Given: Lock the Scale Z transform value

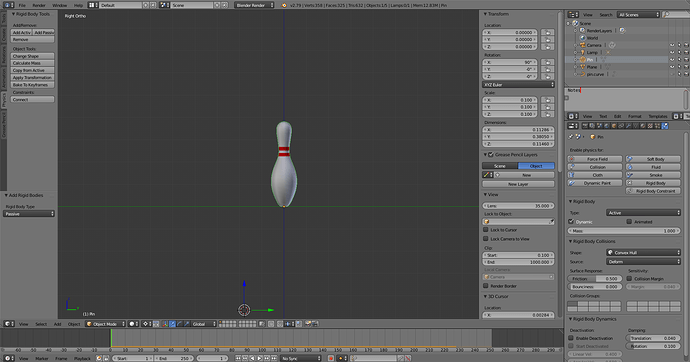Looking at the screenshot, I should [548, 114].
